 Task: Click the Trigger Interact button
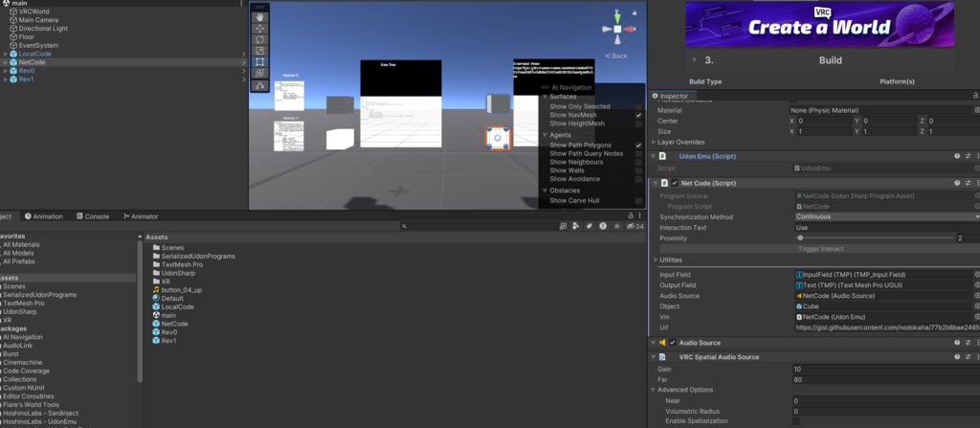point(820,249)
